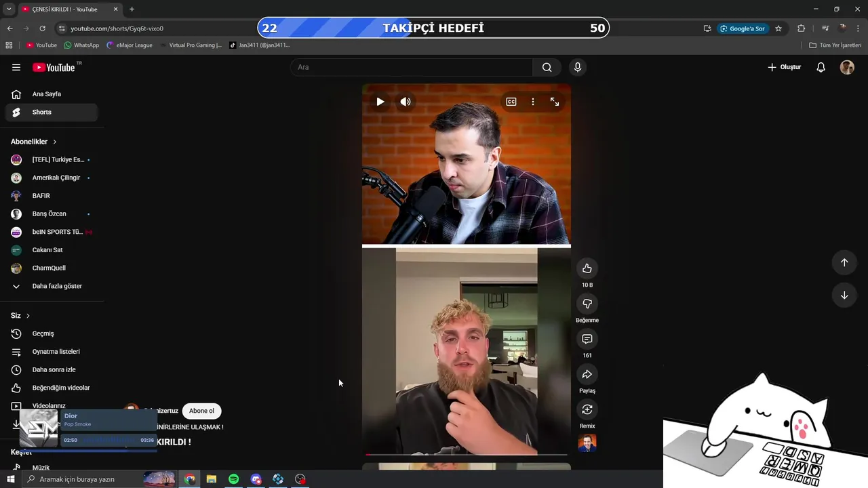Enter fullscreen for the Short
Image resolution: width=868 pixels, height=488 pixels.
coord(555,102)
